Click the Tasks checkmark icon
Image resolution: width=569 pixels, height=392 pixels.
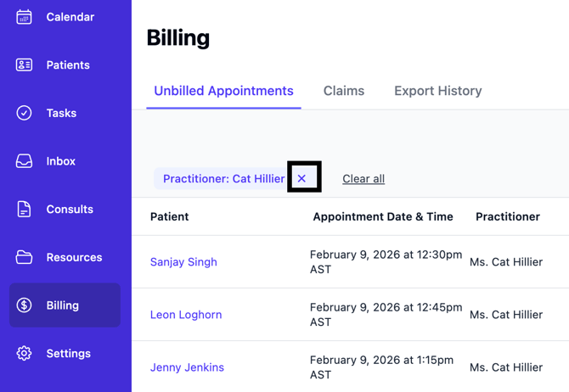(x=24, y=113)
